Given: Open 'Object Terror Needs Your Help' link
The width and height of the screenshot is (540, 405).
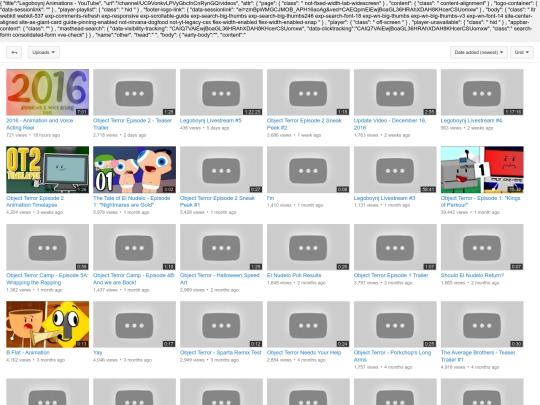Looking at the screenshot, I should (x=304, y=353).
